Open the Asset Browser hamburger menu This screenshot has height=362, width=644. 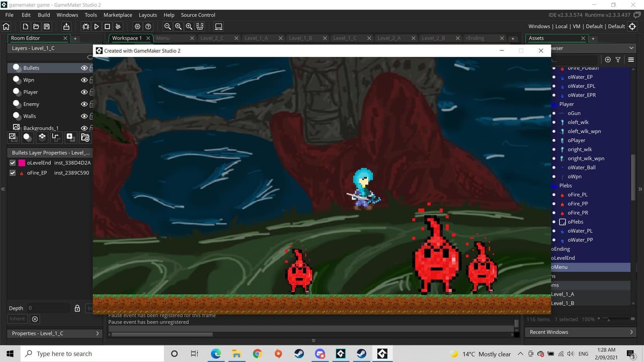(x=631, y=60)
